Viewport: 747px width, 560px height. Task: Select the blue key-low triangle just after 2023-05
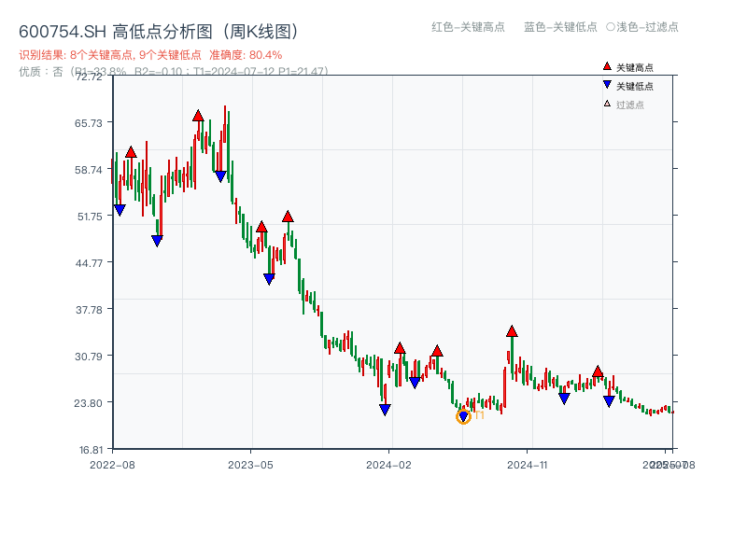click(x=269, y=279)
